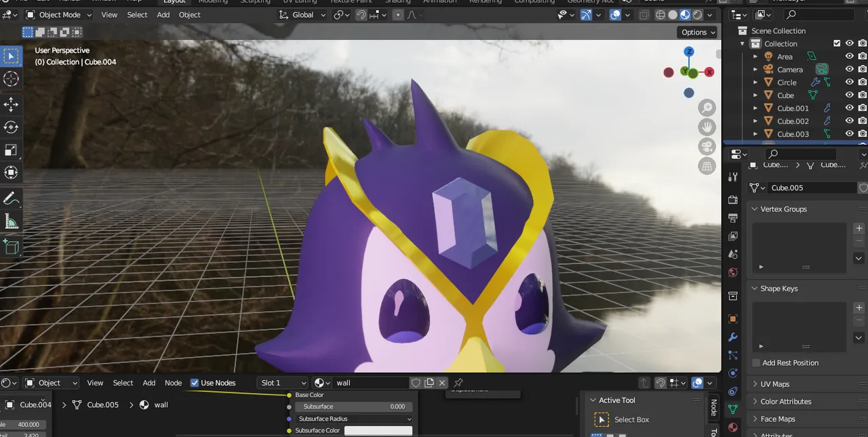The image size is (868, 437).
Task: Open the viewport View menu
Action: [109, 15]
